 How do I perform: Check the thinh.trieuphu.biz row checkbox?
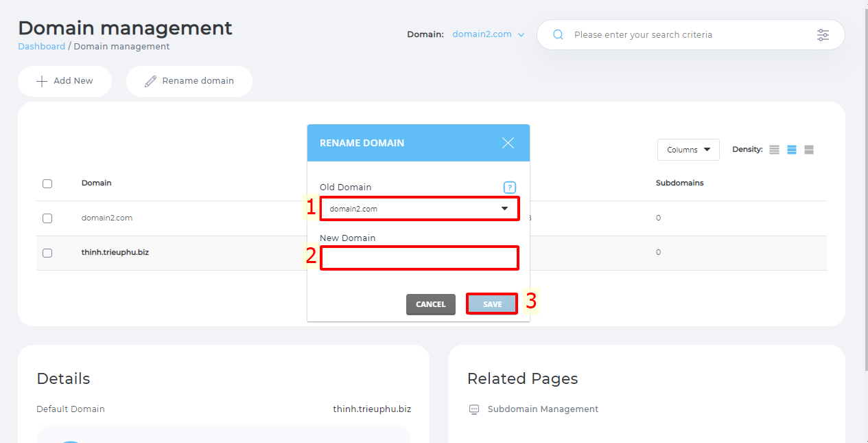click(47, 253)
